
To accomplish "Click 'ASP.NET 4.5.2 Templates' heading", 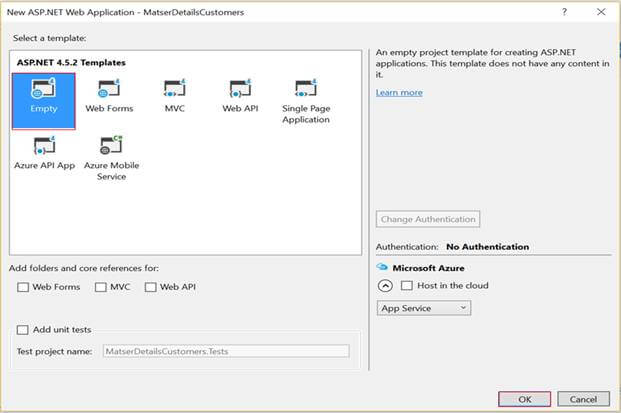I will click(71, 63).
